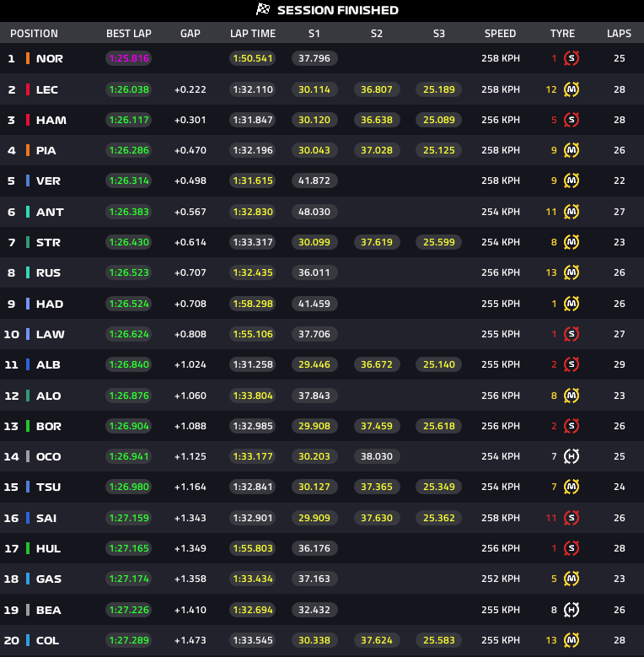Click the hard tyre icon in OCO's row
Screen dimensions: 644x657
point(572,456)
